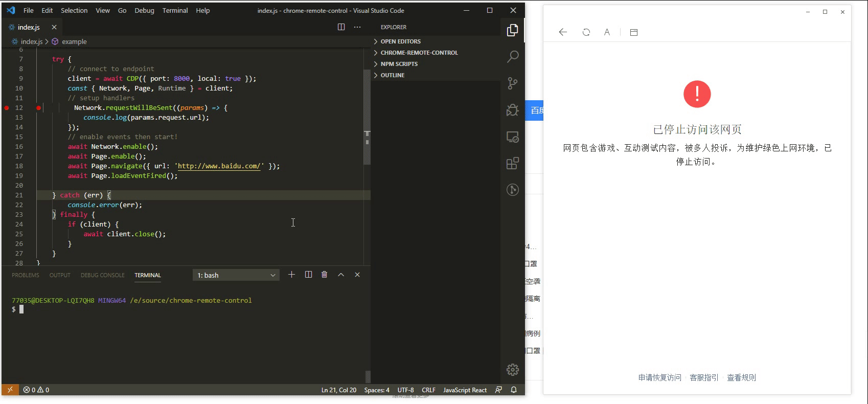Click the terminal panel scrollbar thumb
868x404 pixels.
click(x=368, y=376)
